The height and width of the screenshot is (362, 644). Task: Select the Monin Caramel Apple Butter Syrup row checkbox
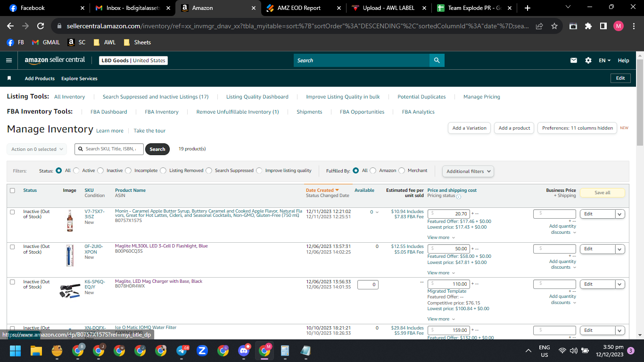pyautogui.click(x=12, y=212)
